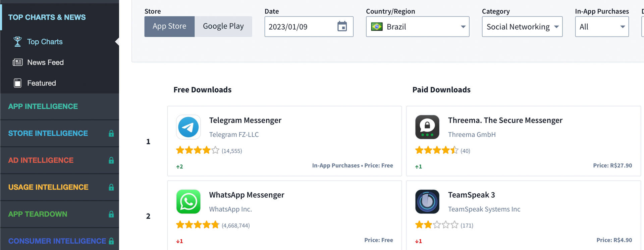Screen dimensions: 644x250
Task: Select the App Store toggle
Action: [169, 27]
